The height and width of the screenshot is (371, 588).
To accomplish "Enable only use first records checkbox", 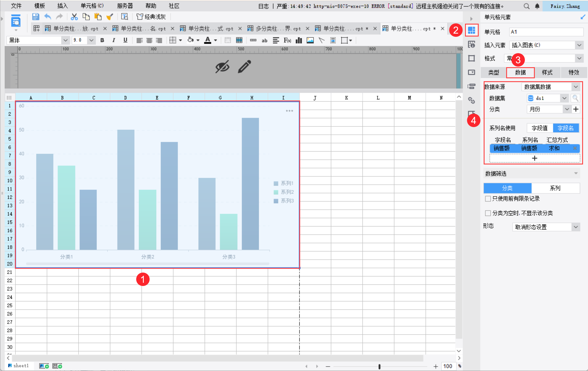I will 488,199.
